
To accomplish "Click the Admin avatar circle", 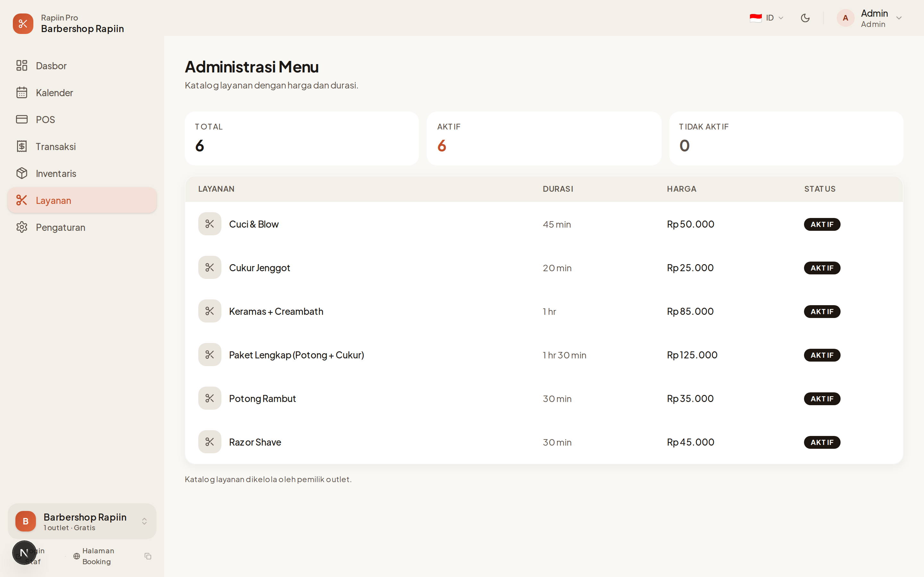I will pos(845,18).
